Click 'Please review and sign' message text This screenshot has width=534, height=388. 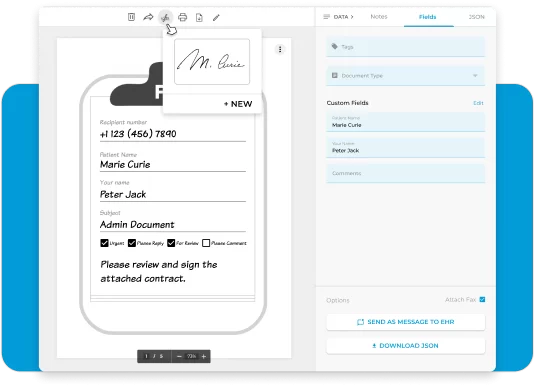coord(159,271)
